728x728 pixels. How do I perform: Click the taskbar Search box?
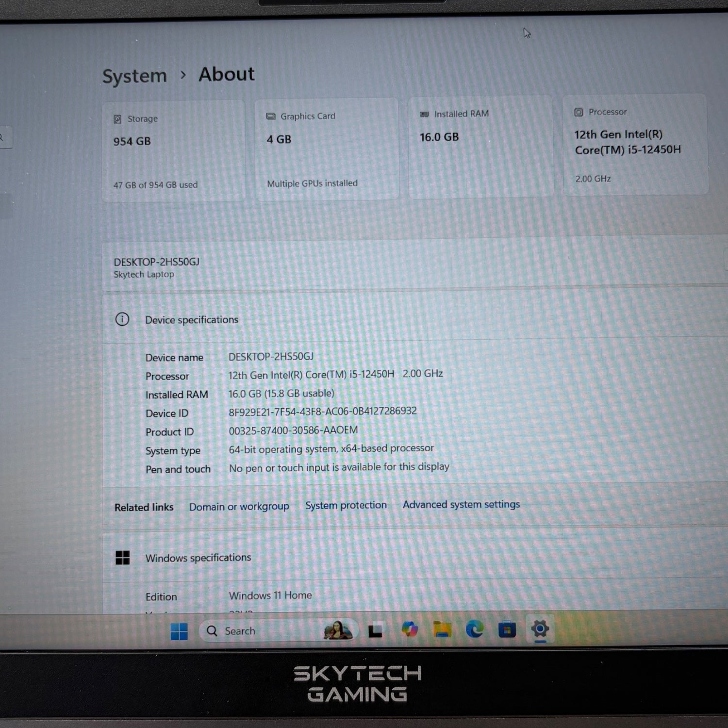pyautogui.click(x=279, y=631)
